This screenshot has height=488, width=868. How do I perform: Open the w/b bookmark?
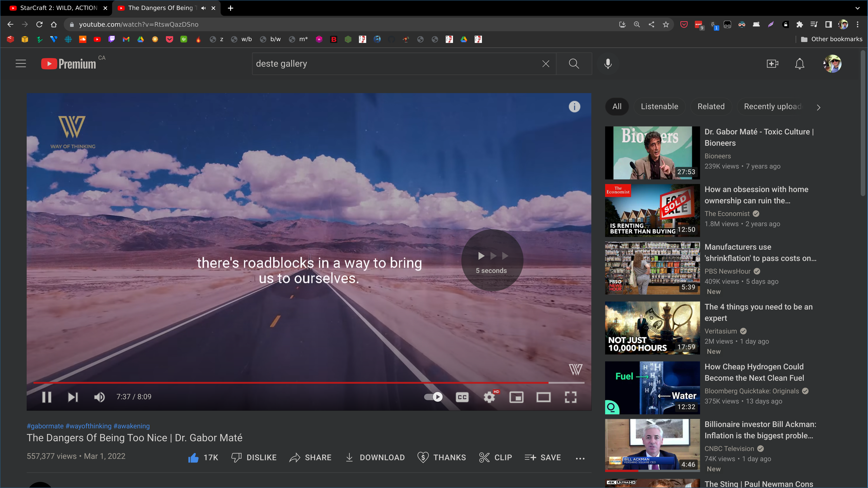coord(242,39)
